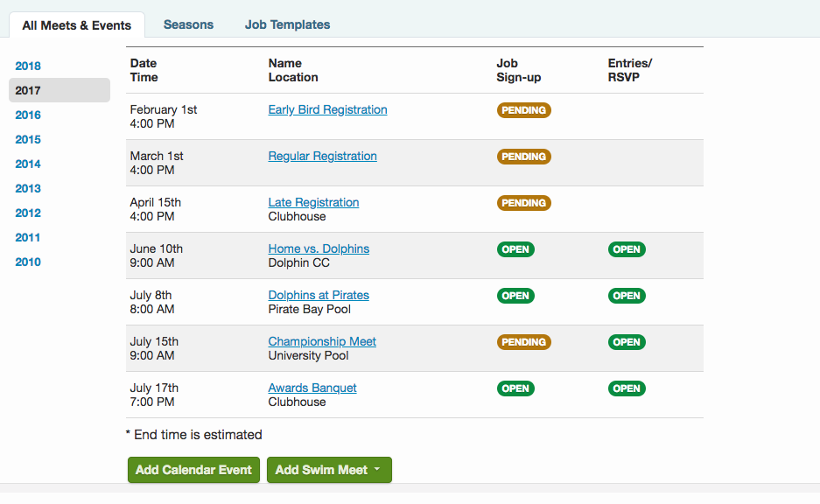Open the Late Registration event link
The width and height of the screenshot is (820, 504).
313,202
